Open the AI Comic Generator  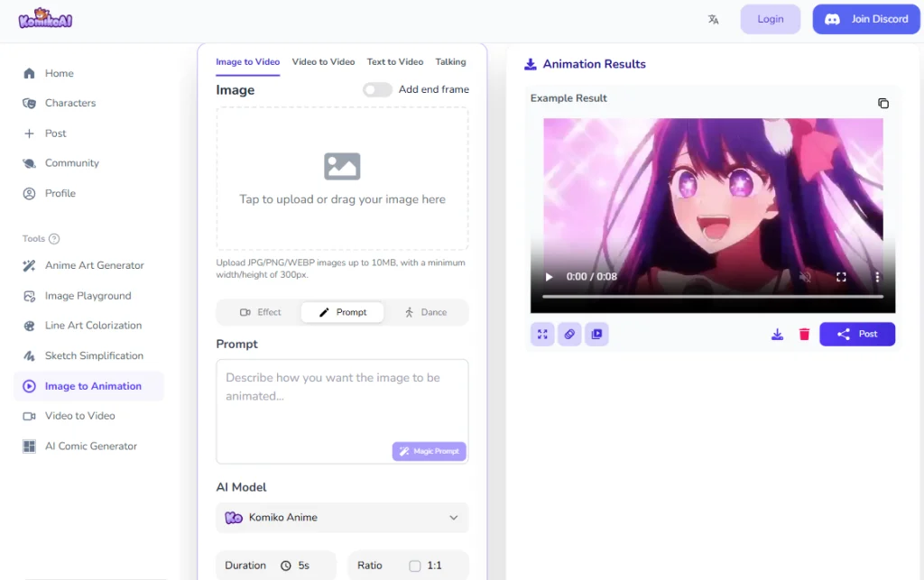coord(91,446)
